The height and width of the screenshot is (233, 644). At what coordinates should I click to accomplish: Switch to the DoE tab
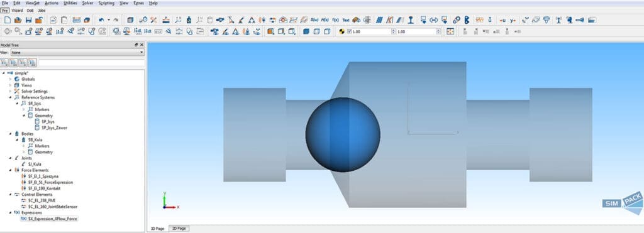30,10
